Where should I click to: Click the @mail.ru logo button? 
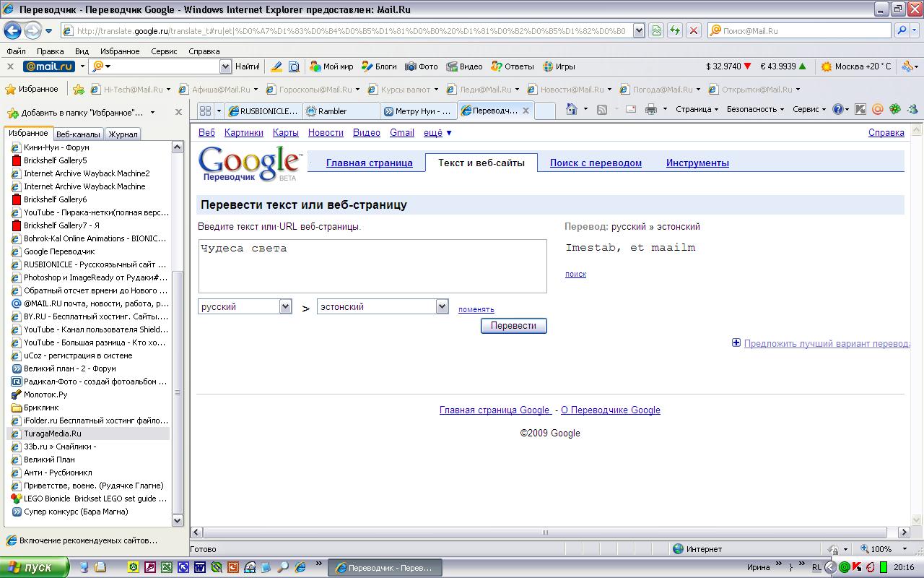(49, 66)
